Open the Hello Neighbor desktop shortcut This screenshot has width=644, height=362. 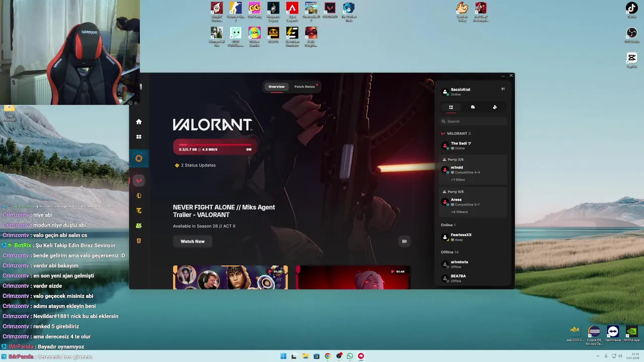(311, 37)
